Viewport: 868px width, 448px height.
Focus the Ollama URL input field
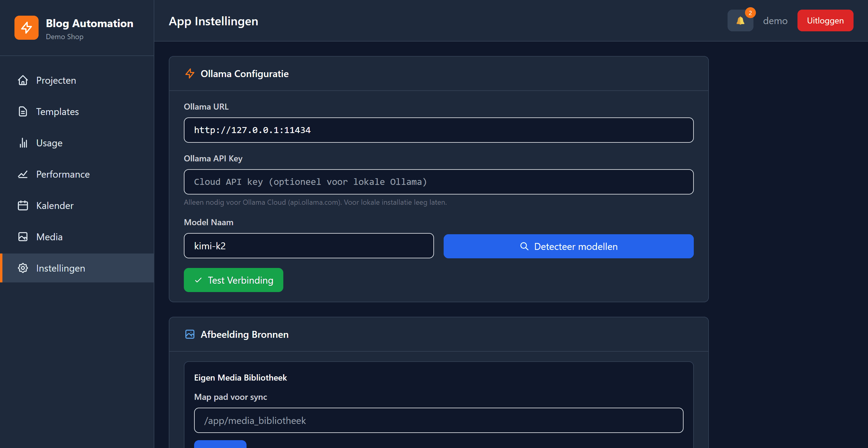click(439, 130)
